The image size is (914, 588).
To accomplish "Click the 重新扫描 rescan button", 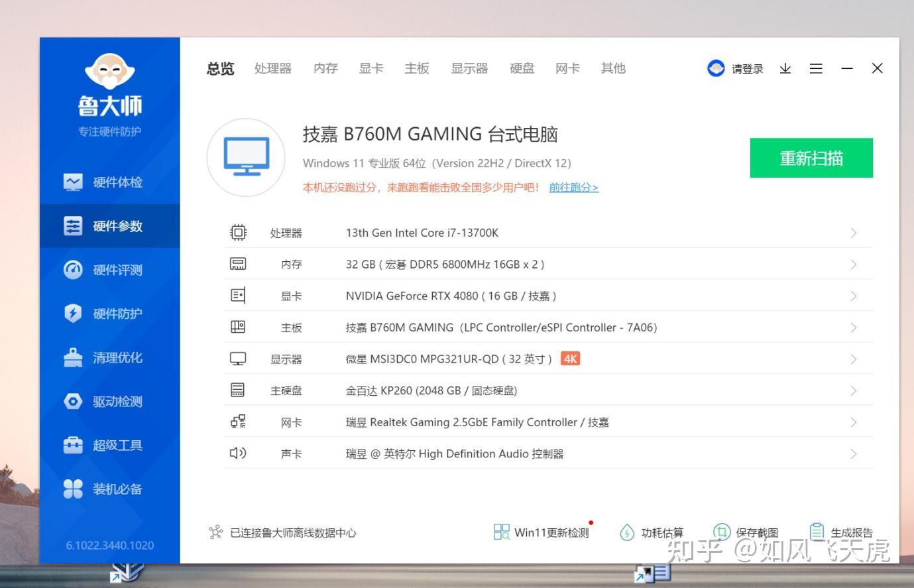I will click(x=811, y=158).
